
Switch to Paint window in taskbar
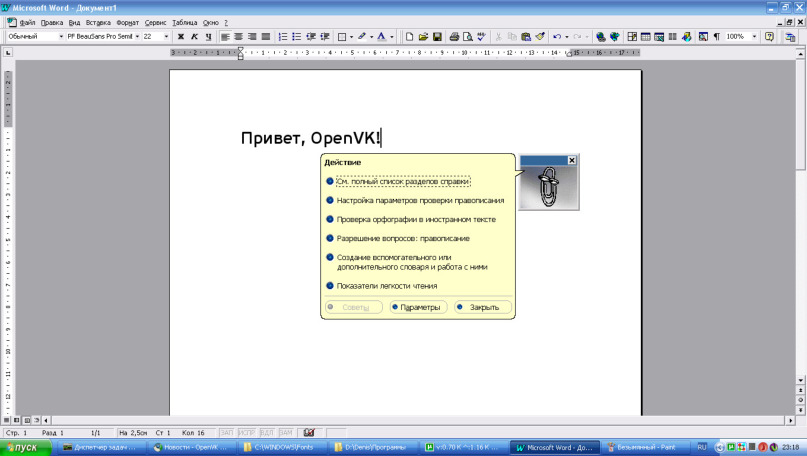(x=645, y=448)
